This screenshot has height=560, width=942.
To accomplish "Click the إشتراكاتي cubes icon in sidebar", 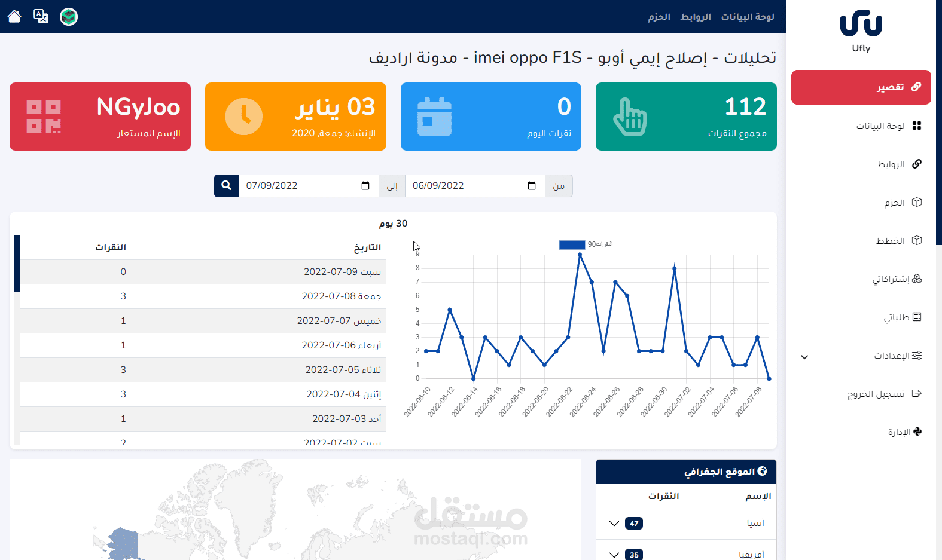I will [917, 279].
